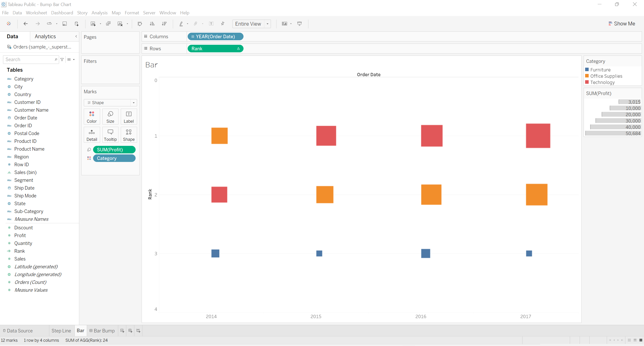Click the Sort Ascending toolbar icon
Viewport: 644px width, 346px height.
[x=152, y=24]
